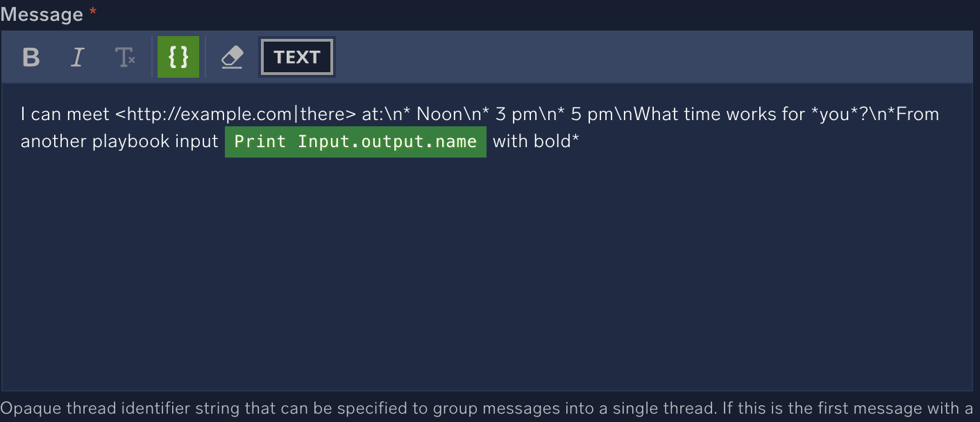The width and height of the screenshot is (980, 422).
Task: Select the eraser icon in the toolbar
Action: (232, 57)
